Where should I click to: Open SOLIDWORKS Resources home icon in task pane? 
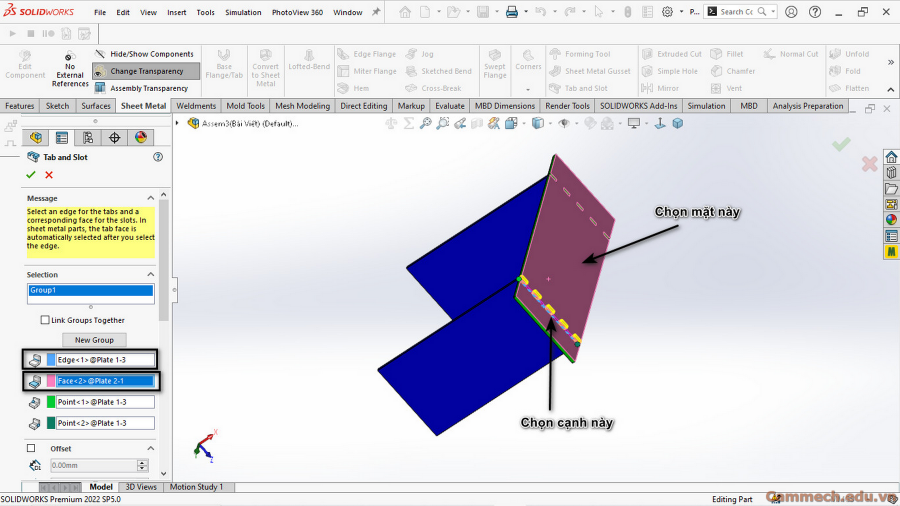(x=891, y=157)
